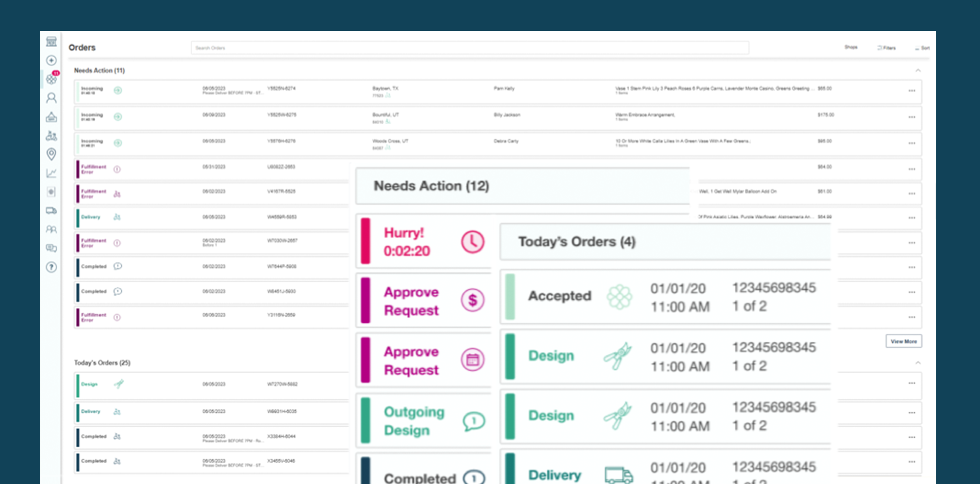This screenshot has width=980, height=484.
Task: Click the chat messages sidebar icon
Action: click(x=51, y=248)
